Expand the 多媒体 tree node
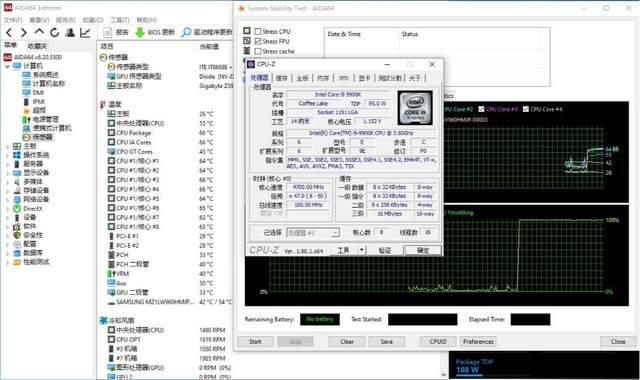 pyautogui.click(x=7, y=182)
